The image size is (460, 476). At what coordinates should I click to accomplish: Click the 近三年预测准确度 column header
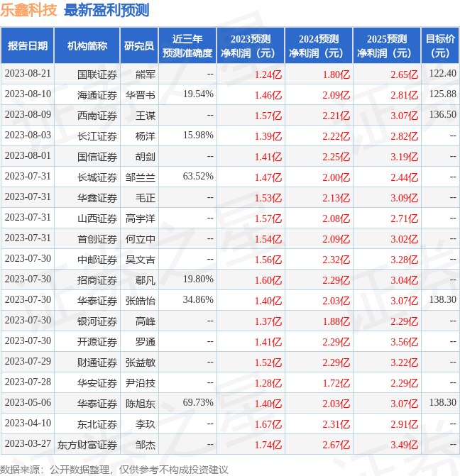[x=187, y=46]
